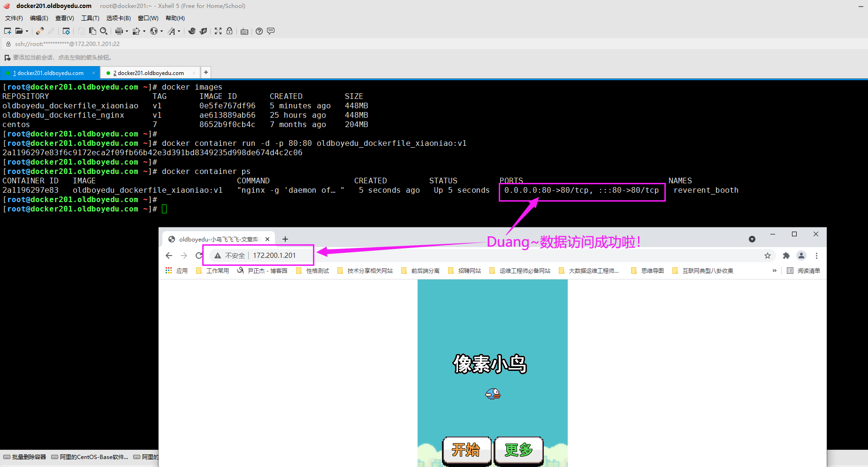
Task: Toggle Xshell full screen mode icon
Action: [x=218, y=31]
